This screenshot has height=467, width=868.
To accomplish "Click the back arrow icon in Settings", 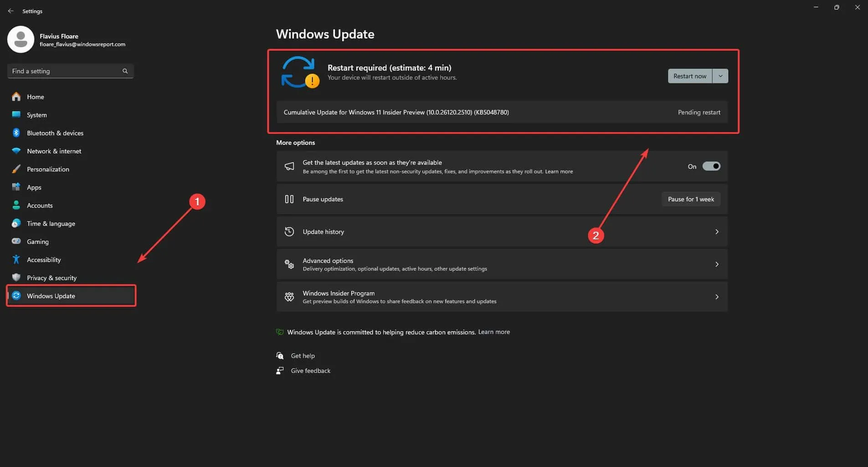I will 10,11.
